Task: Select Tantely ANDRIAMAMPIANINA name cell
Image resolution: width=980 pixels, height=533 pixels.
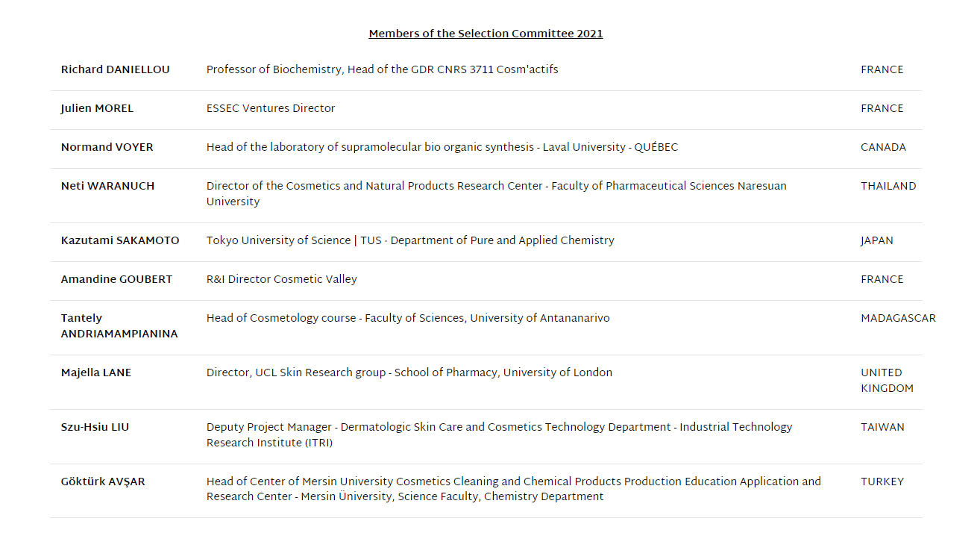Action: 119,326
